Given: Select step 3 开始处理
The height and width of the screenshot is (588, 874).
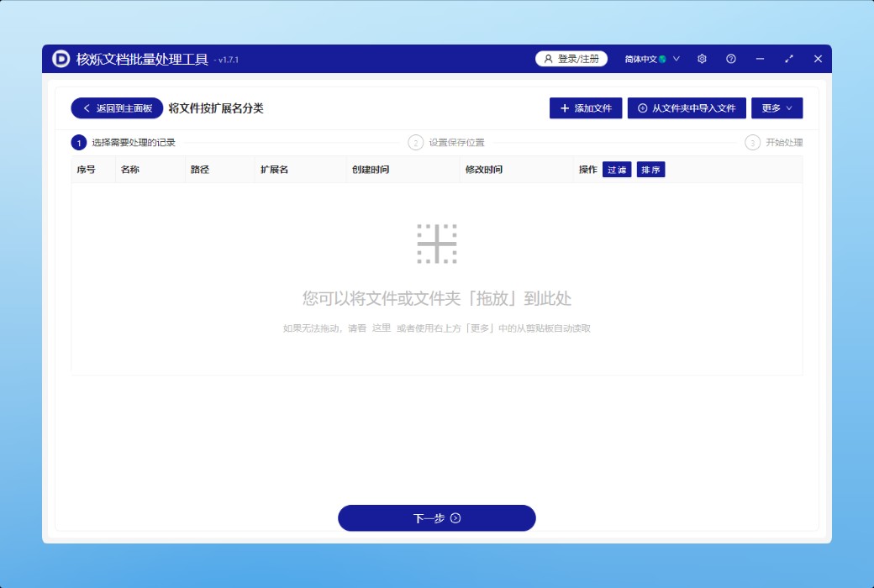Looking at the screenshot, I should tap(774, 143).
